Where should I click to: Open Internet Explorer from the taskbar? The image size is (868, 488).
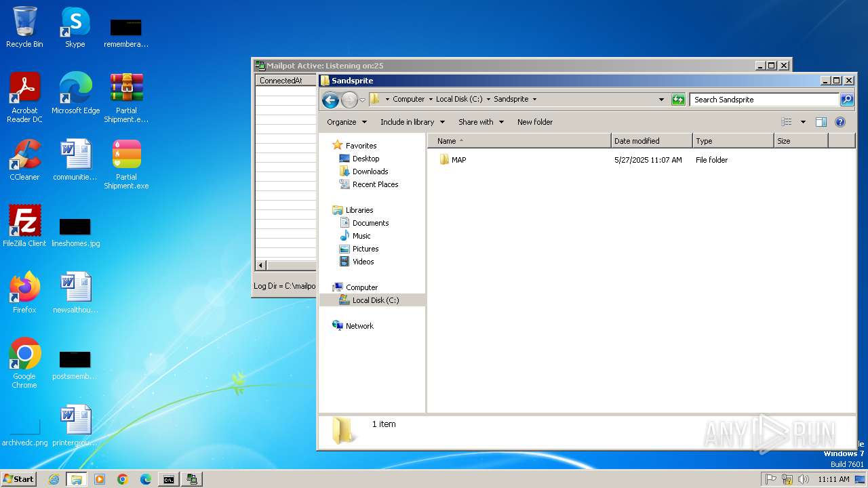pos(54,479)
